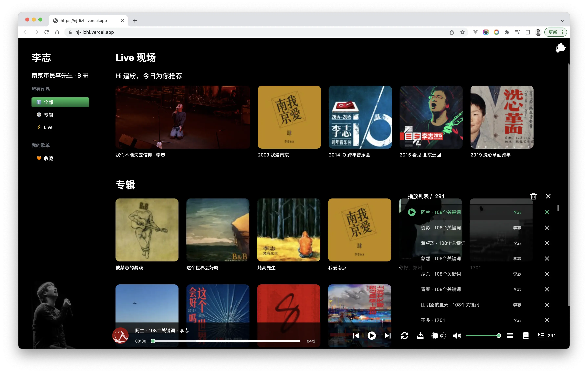Image resolution: width=588 pixels, height=373 pixels.
Task: Play the previous track
Action: coord(356,336)
